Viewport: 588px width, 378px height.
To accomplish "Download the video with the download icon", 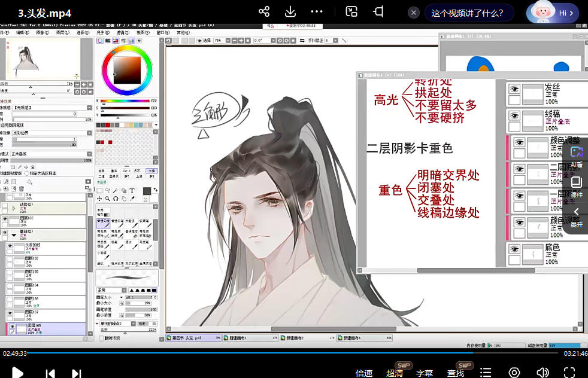I will tap(290, 12).
